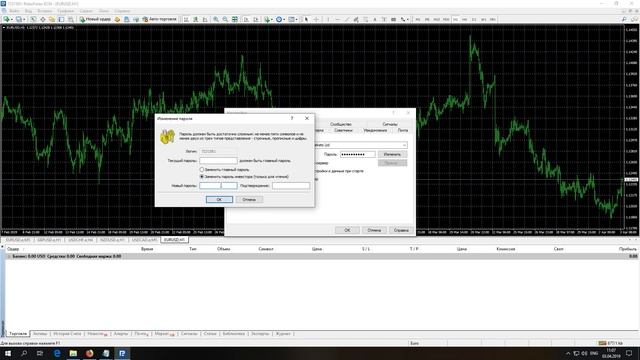
Task: Click the search magnifier icon at toolbar right
Action: click(x=624, y=19)
